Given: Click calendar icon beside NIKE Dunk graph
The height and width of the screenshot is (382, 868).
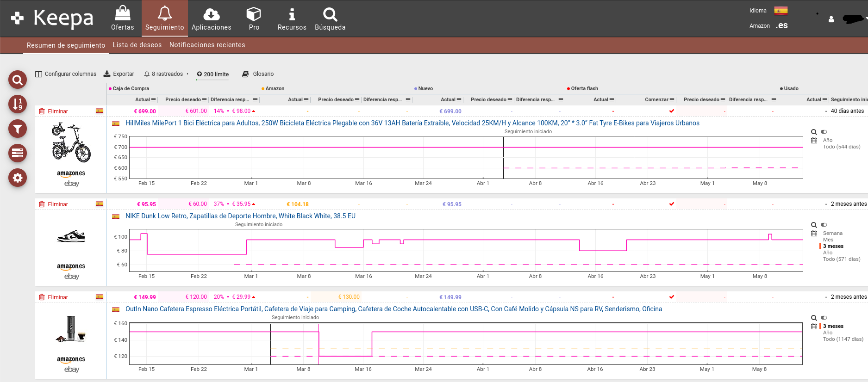Looking at the screenshot, I should pyautogui.click(x=814, y=233).
